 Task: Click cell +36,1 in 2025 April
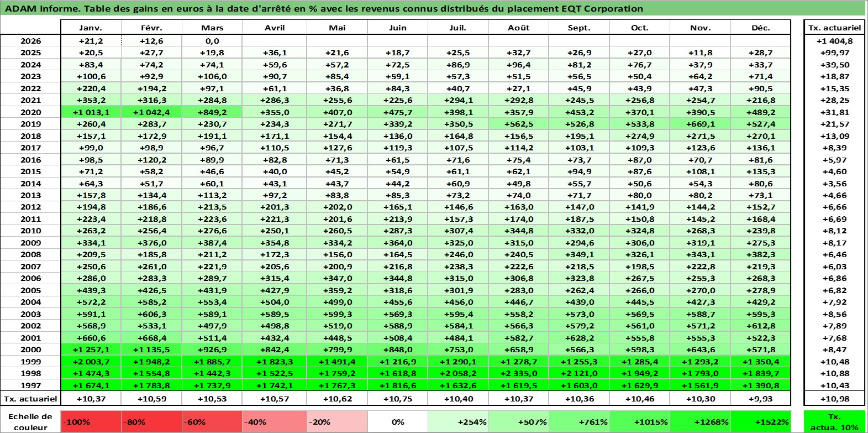tap(275, 53)
